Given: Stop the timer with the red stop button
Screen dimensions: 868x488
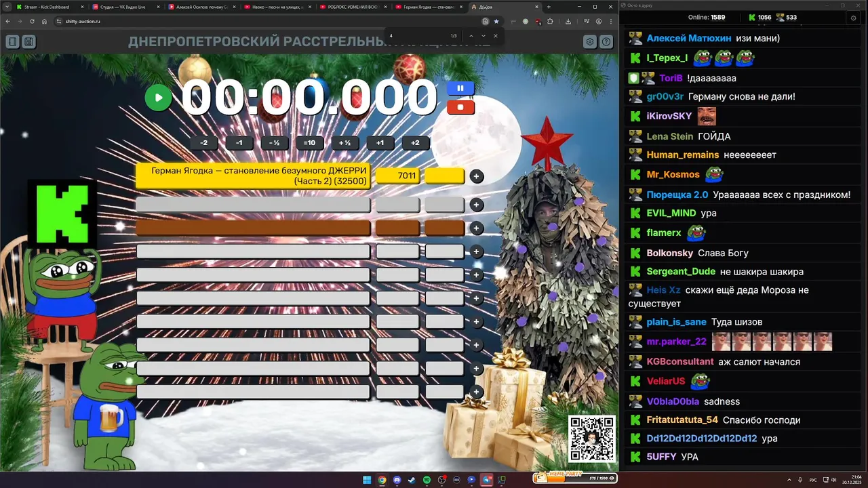Looking at the screenshot, I should (x=460, y=107).
